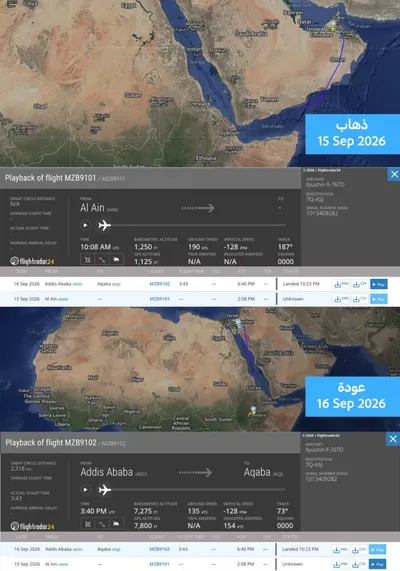Click 'Landed 10:23 PM' status under the MZB9101 panel
The height and width of the screenshot is (571, 400).
(x=301, y=284)
